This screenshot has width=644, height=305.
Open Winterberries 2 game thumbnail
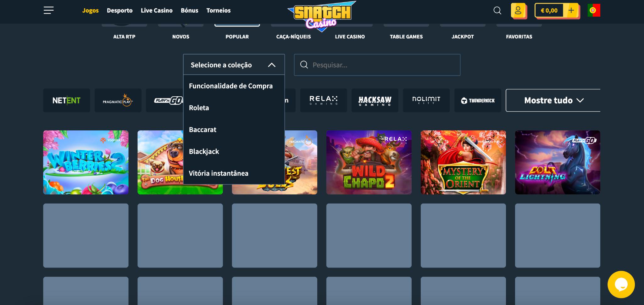[86, 162]
